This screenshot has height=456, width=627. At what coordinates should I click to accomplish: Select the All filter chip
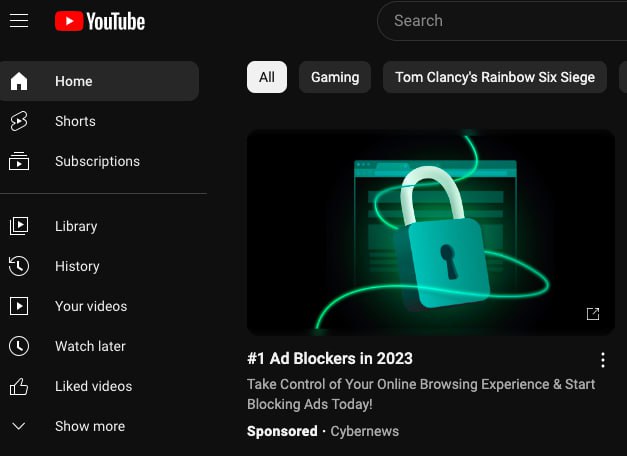(x=267, y=77)
